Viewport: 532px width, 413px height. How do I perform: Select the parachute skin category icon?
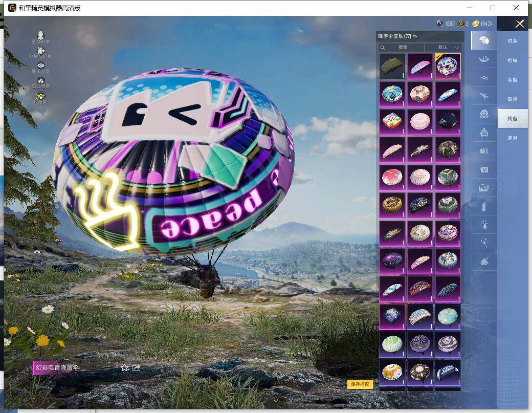click(x=484, y=40)
